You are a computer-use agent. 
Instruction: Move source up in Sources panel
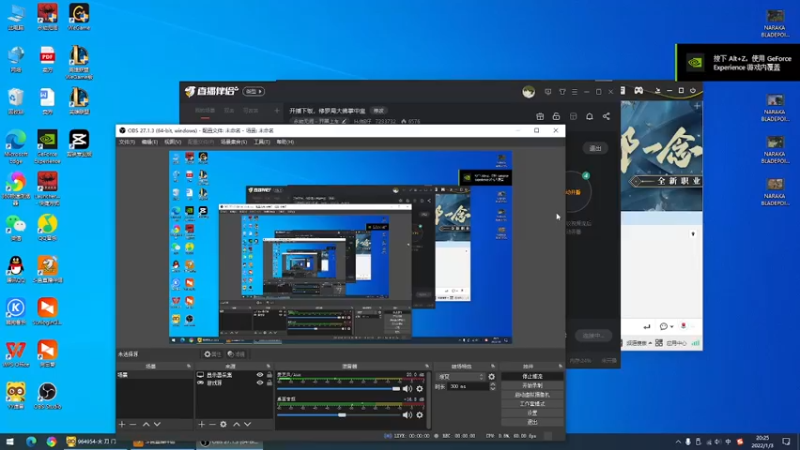tap(236, 424)
